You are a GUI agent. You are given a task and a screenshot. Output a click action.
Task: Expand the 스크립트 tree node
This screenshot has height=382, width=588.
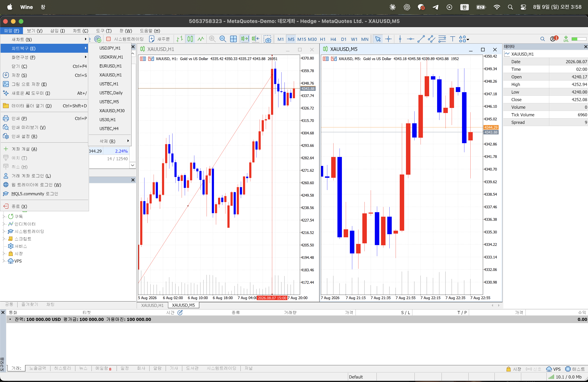point(4,239)
